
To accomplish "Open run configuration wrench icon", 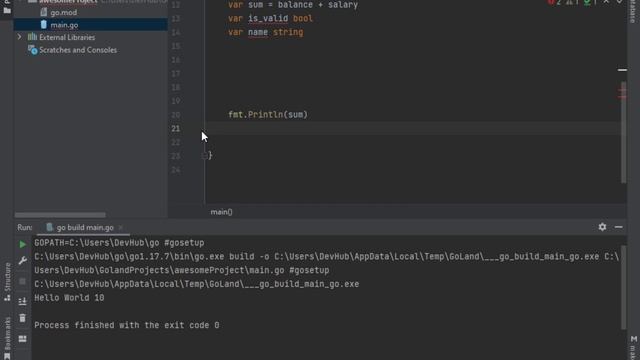I will point(22,260).
